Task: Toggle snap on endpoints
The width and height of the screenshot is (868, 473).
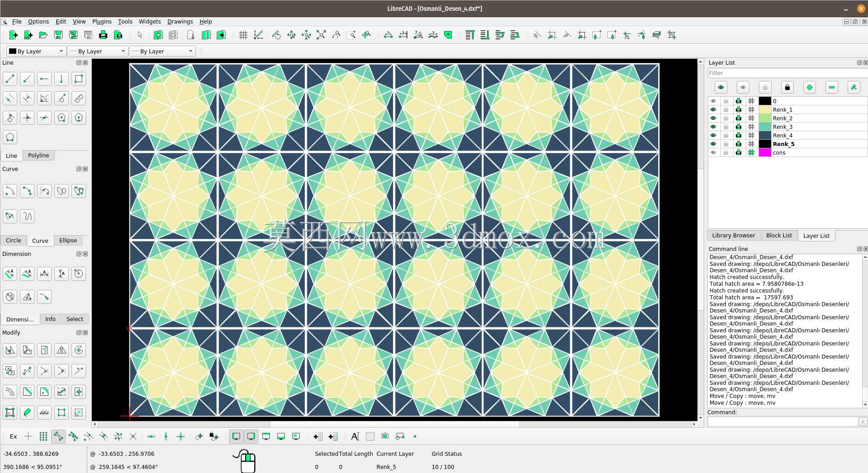Action: [x=58, y=436]
